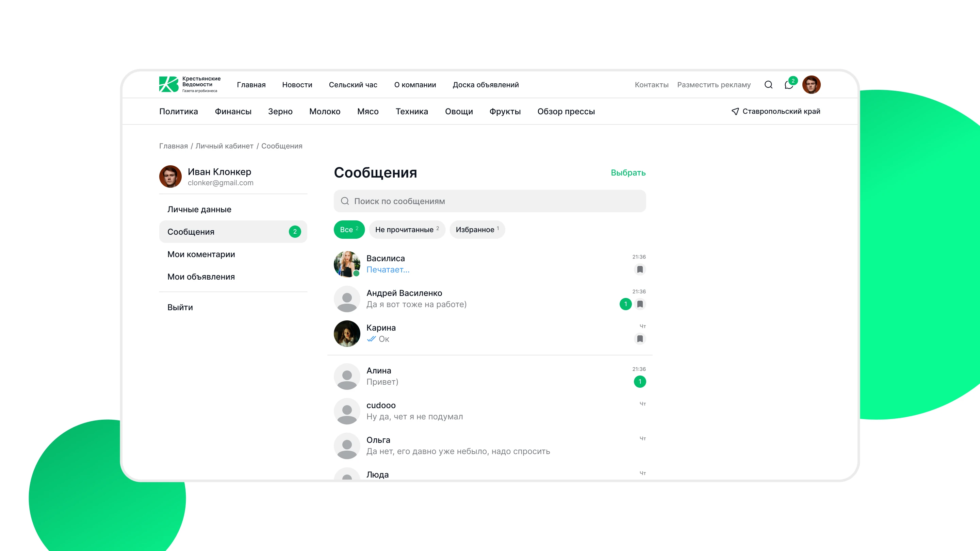Click Личный кабинет in the breadcrumb
The width and height of the screenshot is (980, 551).
pos(224,146)
